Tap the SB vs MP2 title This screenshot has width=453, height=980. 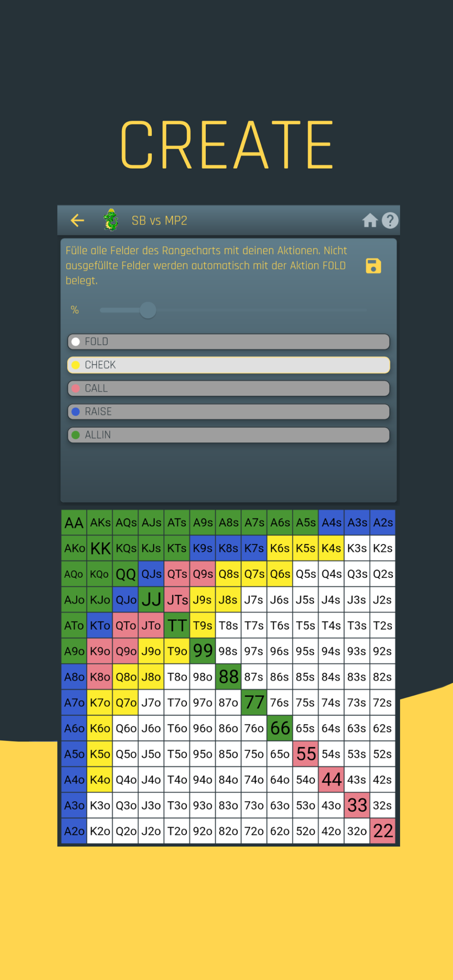[159, 220]
